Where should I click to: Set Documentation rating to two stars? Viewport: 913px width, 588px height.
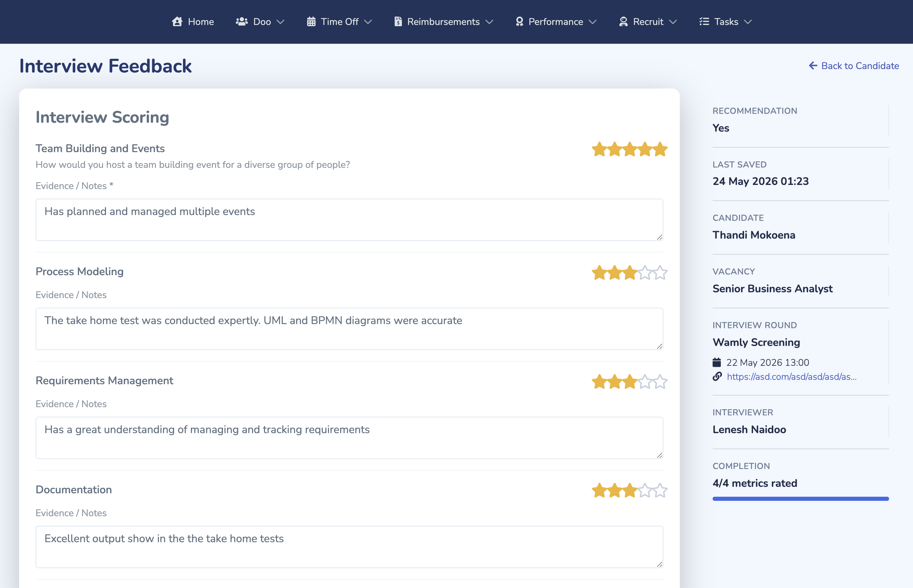(x=615, y=490)
